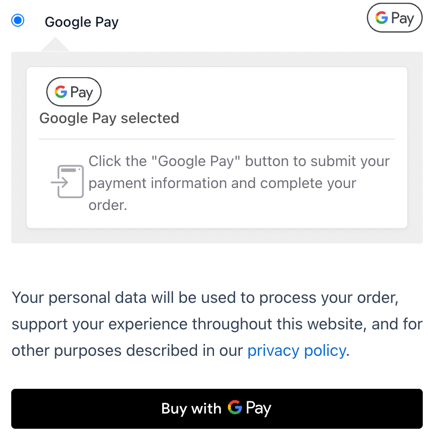
Task: Click the personal data notice paragraph
Action: click(217, 324)
